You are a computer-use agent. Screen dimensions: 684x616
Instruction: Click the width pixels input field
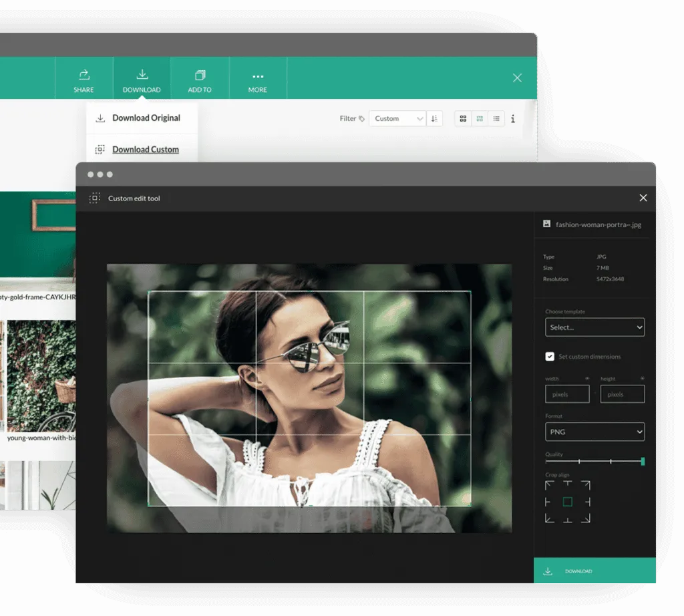point(567,394)
